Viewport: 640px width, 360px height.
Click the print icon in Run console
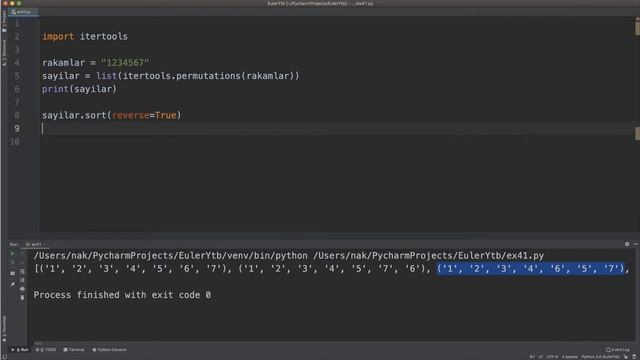22,289
